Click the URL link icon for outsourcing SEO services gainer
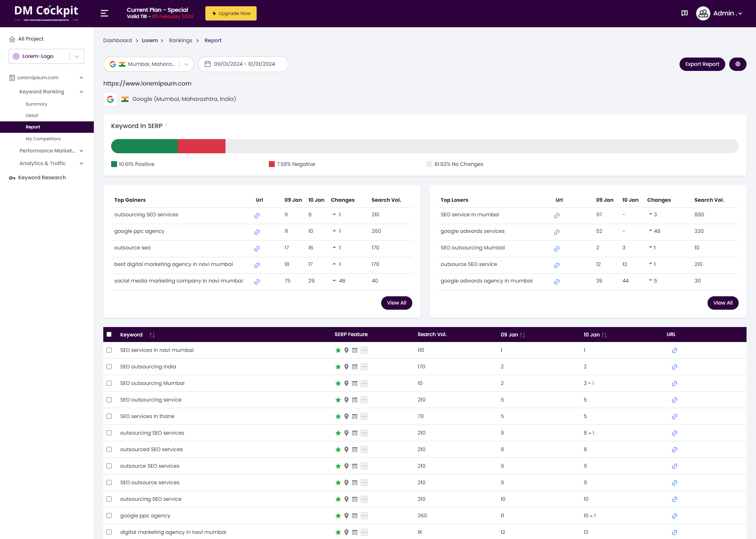 257,216
